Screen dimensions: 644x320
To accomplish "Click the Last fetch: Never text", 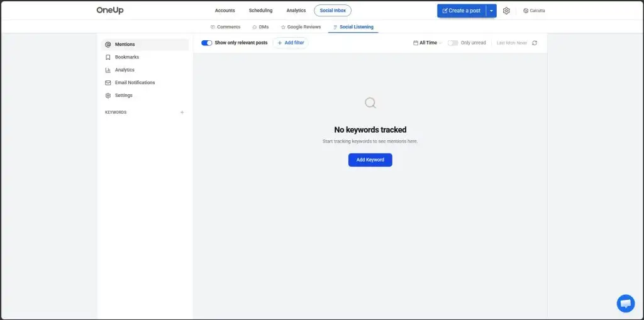I will click(x=512, y=43).
